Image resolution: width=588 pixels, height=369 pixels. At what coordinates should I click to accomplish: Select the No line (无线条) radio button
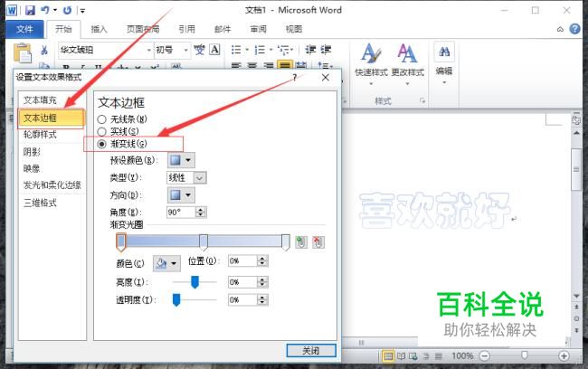pyautogui.click(x=101, y=119)
